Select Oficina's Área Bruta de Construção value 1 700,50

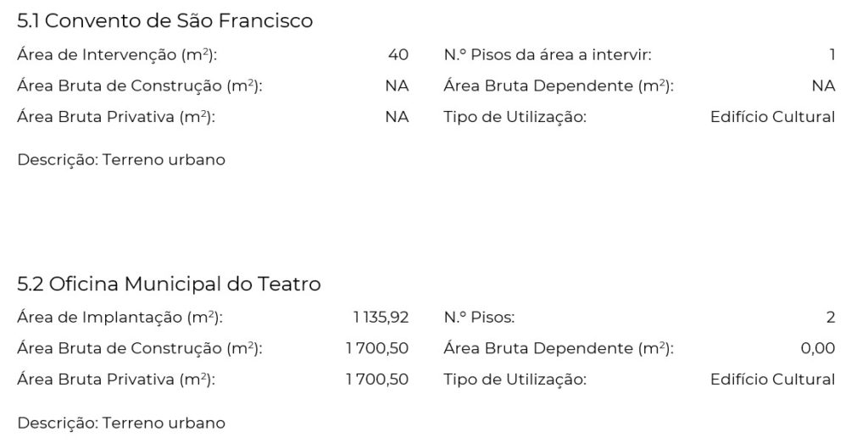377,348
